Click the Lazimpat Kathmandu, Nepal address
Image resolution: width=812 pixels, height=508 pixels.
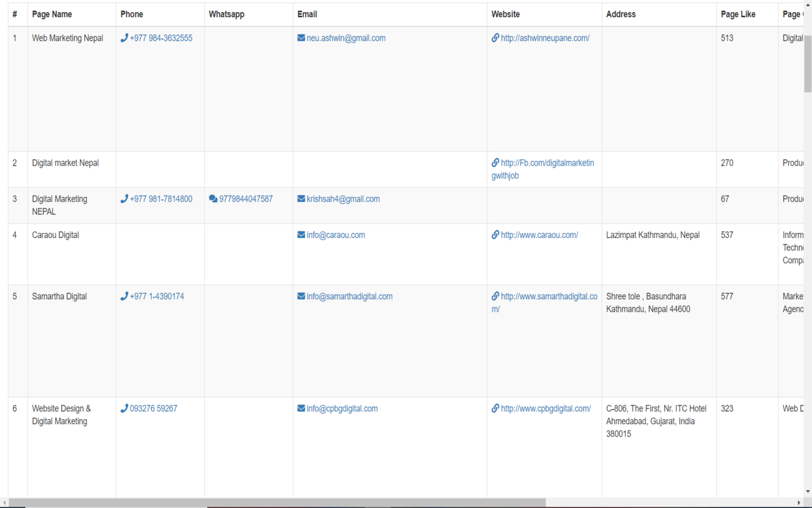653,235
